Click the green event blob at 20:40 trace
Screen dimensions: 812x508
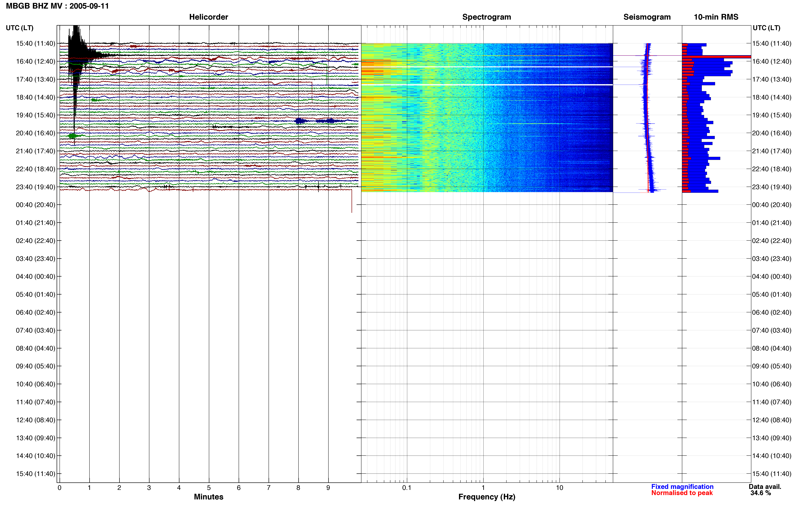[72, 136]
